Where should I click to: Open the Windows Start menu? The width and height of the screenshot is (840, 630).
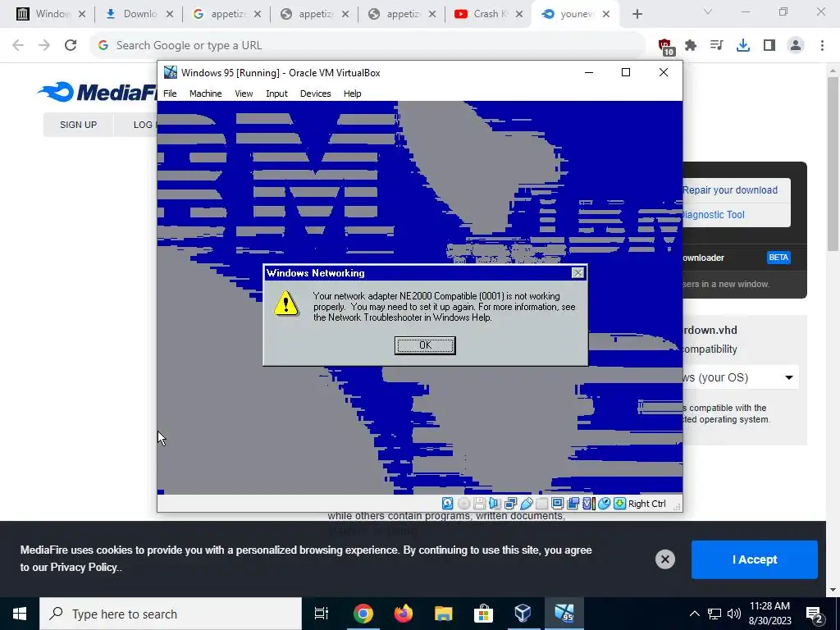coord(20,614)
